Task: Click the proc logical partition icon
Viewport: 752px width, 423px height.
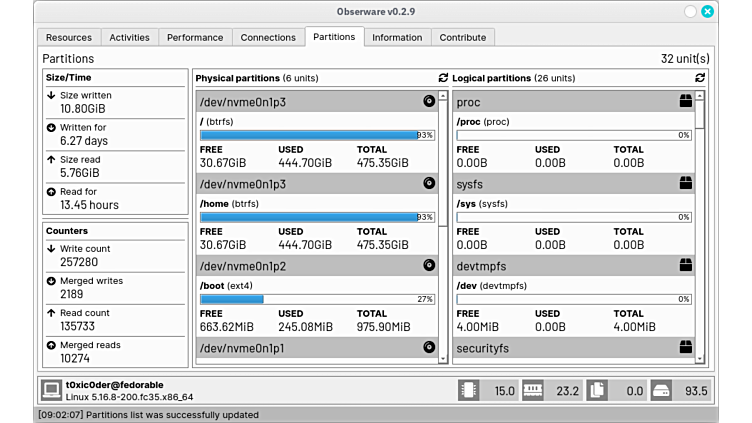Action: pyautogui.click(x=685, y=101)
